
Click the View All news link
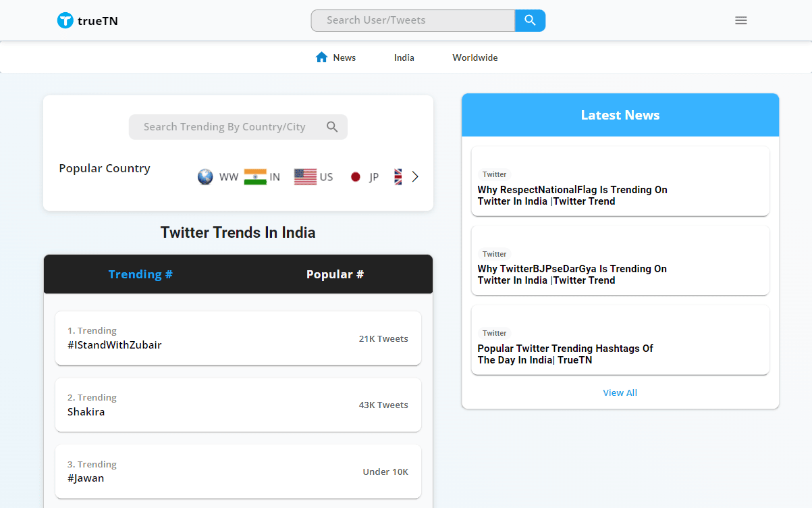[x=620, y=392]
